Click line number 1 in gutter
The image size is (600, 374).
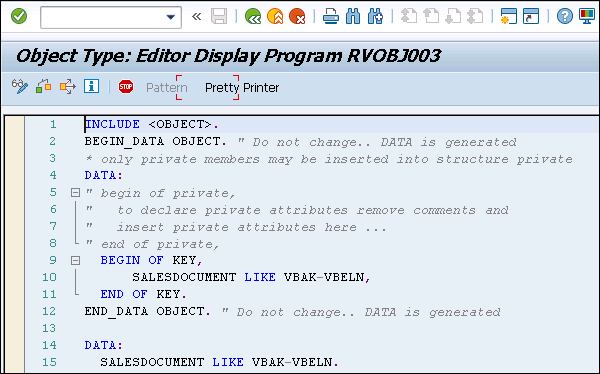pyautogui.click(x=53, y=124)
